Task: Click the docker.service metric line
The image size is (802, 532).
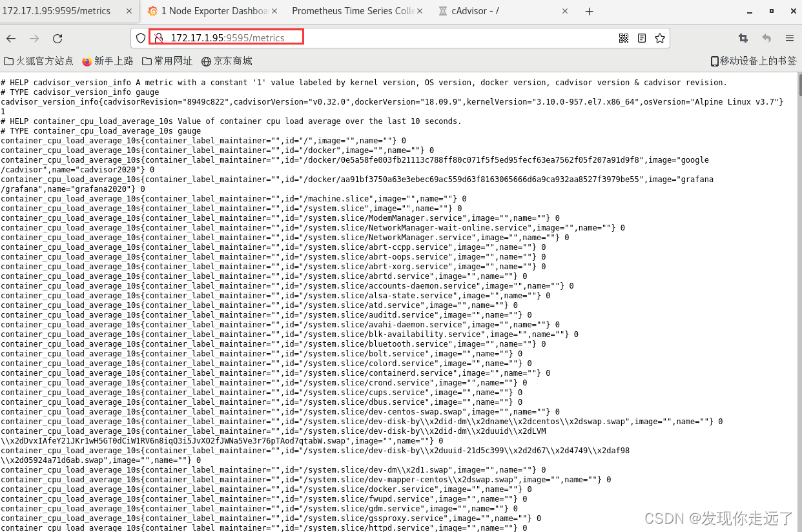Action: click(266, 489)
